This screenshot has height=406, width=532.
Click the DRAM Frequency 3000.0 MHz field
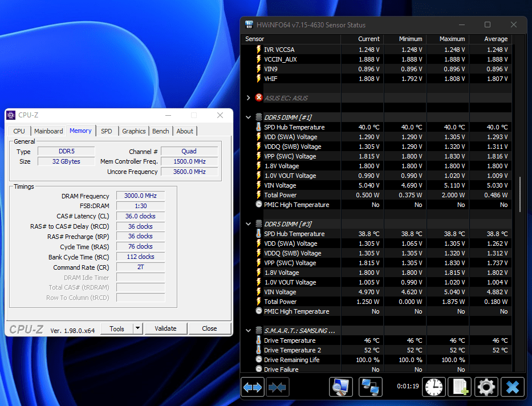(x=140, y=196)
